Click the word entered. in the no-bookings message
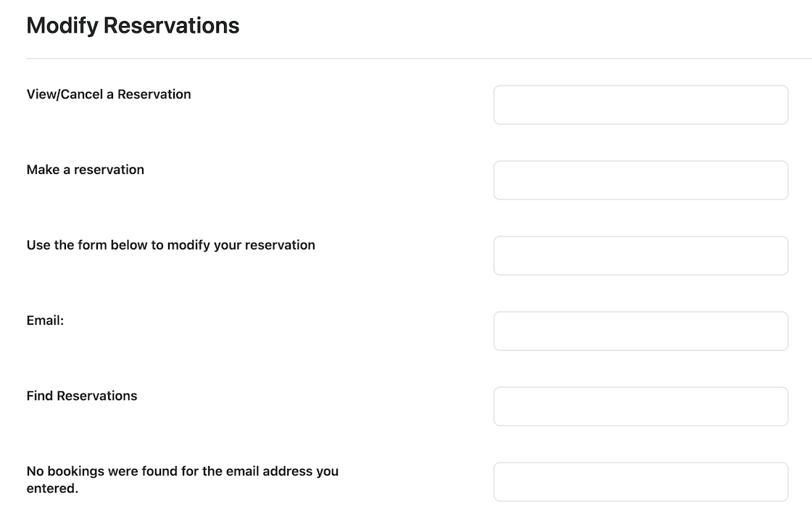 [x=52, y=489]
